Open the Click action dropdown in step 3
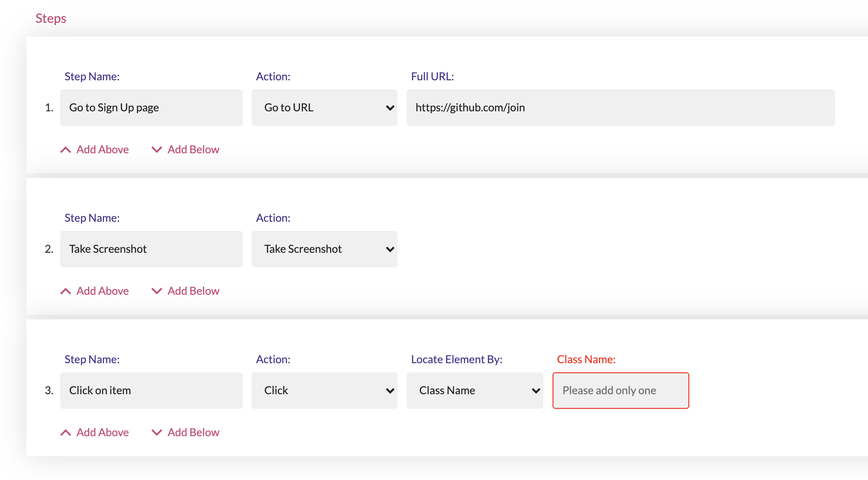 coord(324,391)
